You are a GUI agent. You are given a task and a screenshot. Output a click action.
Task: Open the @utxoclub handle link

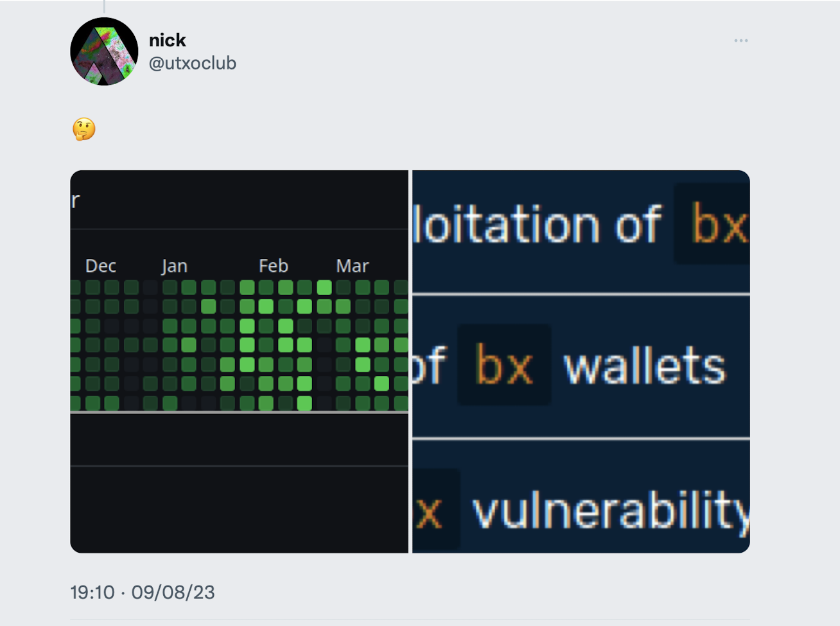193,63
